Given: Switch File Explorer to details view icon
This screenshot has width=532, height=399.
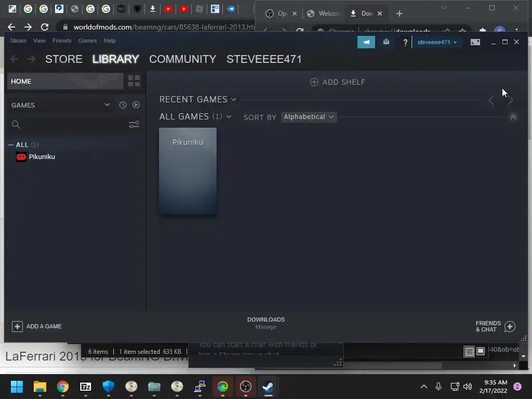Looking at the screenshot, I should click(469, 352).
